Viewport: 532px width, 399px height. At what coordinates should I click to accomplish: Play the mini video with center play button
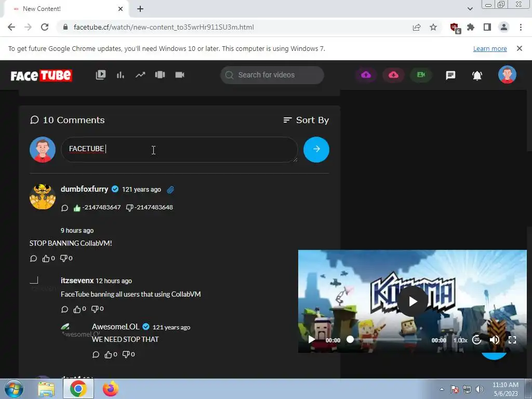[413, 301]
